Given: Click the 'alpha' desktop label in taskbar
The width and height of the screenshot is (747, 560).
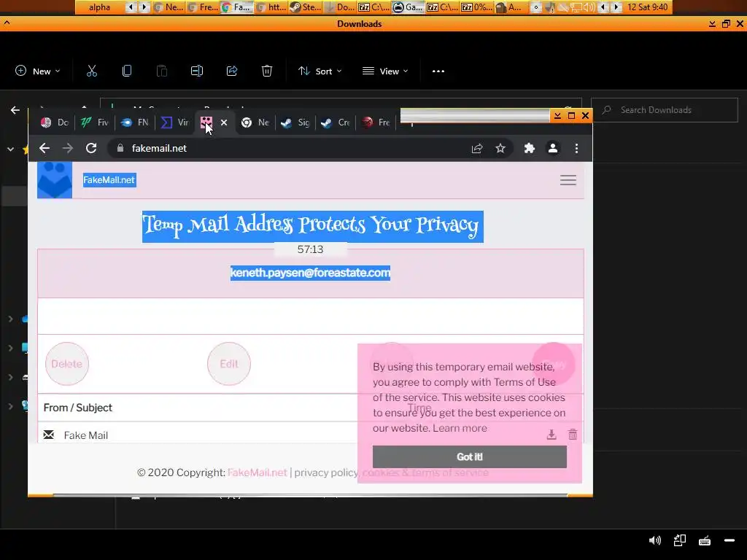Looking at the screenshot, I should coord(99,7).
